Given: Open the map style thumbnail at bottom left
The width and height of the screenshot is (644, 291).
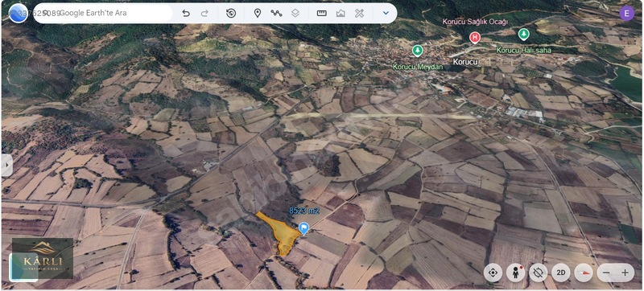Looking at the screenshot, I should [x=23, y=267].
